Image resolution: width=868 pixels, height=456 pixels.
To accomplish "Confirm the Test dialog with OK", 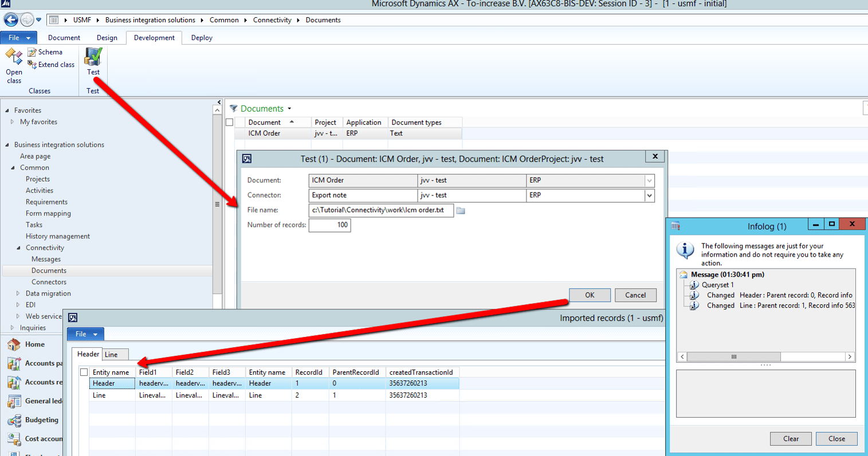I will click(590, 295).
